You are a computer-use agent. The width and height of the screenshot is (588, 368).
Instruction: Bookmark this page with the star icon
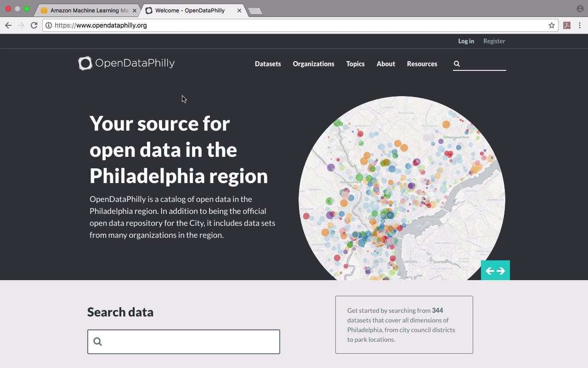[x=552, y=25]
